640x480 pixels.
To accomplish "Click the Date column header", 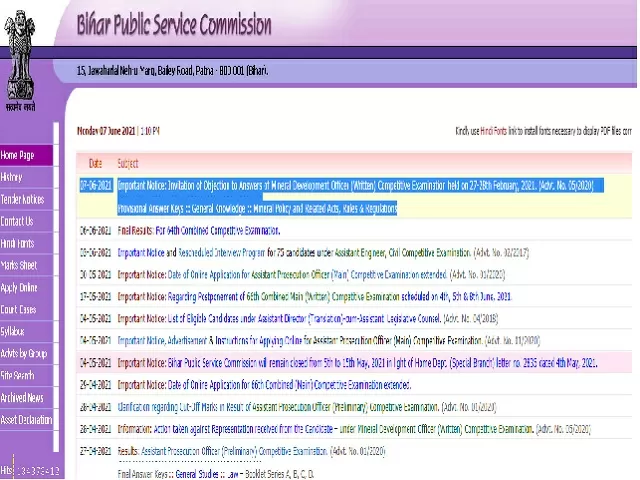I will 95,164.
